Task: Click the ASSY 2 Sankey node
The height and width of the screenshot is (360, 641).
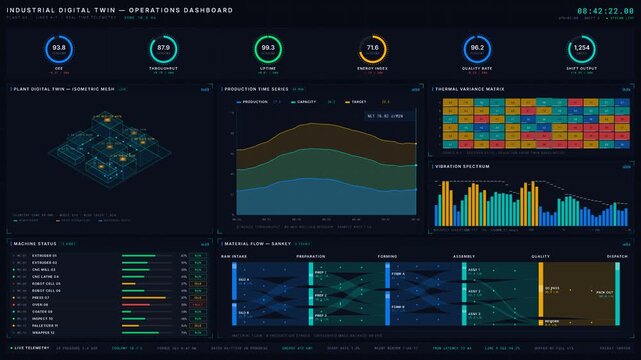Action: tap(464, 293)
